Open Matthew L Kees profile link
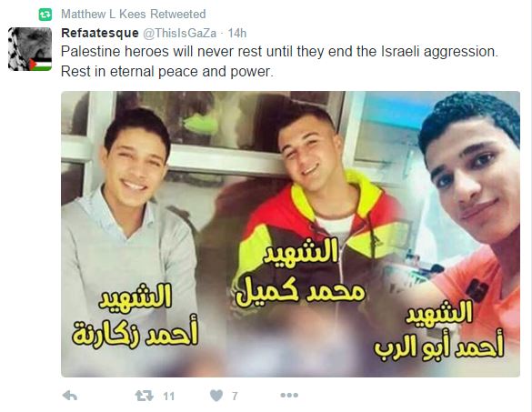This screenshot has width=532, height=412. [104, 14]
